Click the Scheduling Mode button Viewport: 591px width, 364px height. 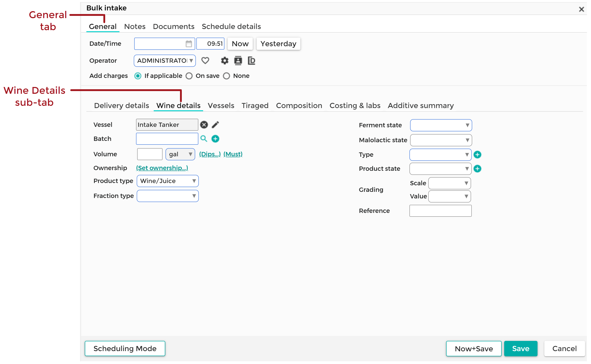pyautogui.click(x=125, y=348)
